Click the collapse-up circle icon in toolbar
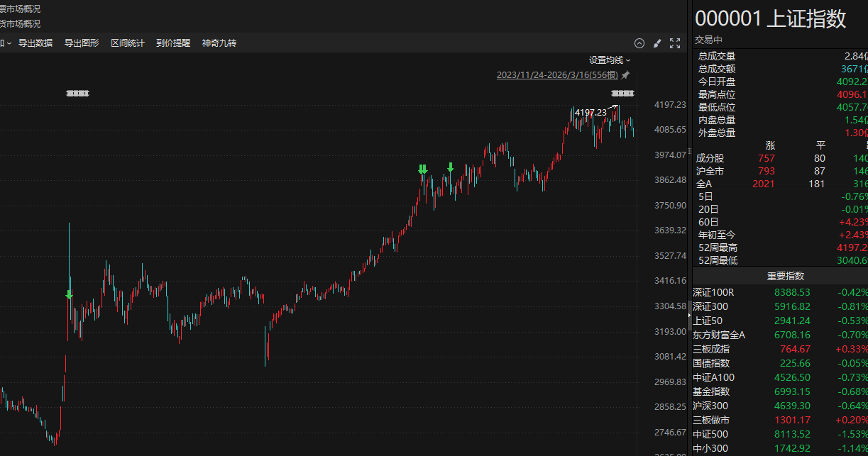The image size is (868, 456). (639, 43)
